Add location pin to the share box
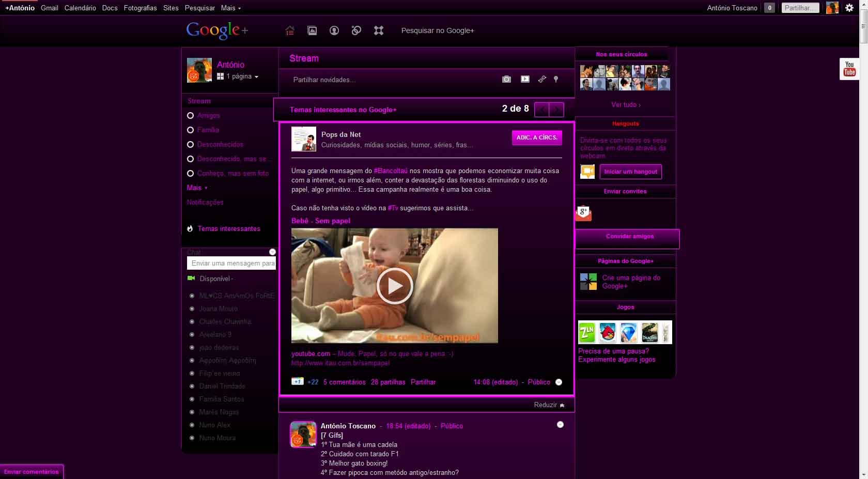Screen dimensions: 868x479 [556, 79]
